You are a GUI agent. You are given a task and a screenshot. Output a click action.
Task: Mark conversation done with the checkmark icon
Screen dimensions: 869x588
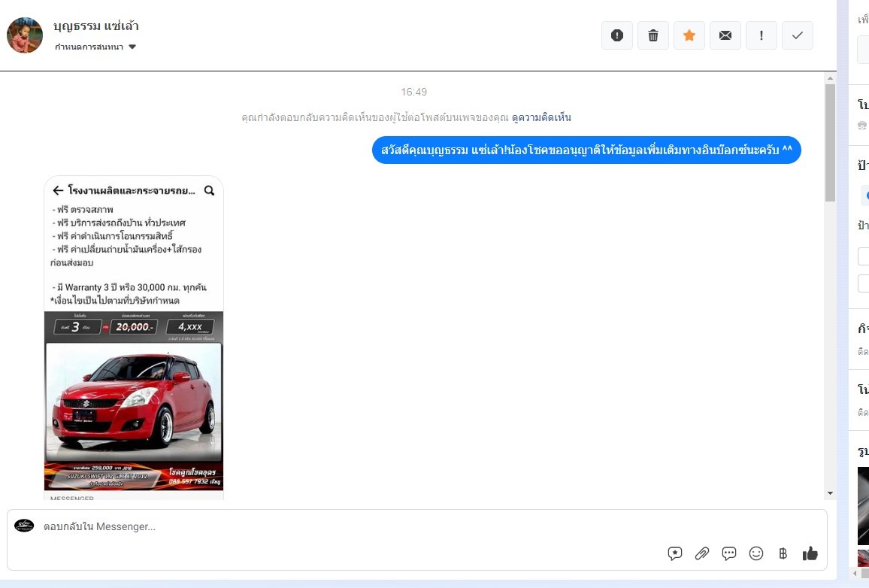(797, 35)
